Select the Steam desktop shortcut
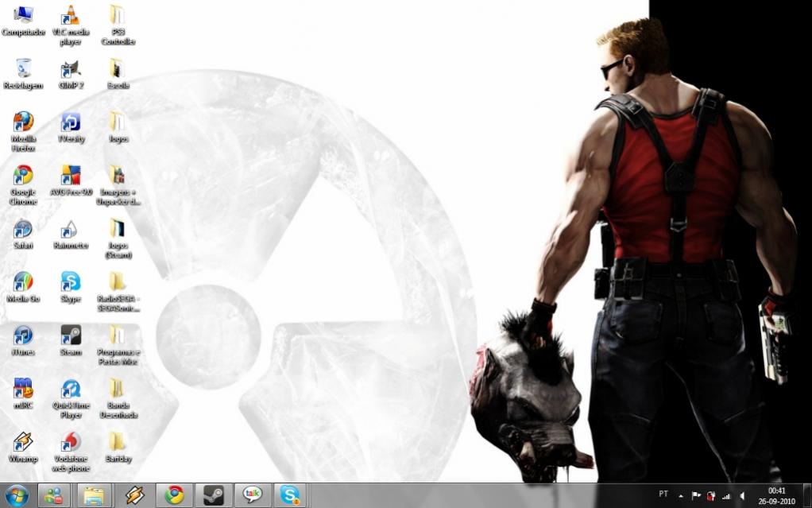The width and height of the screenshot is (812, 508). pyautogui.click(x=71, y=340)
